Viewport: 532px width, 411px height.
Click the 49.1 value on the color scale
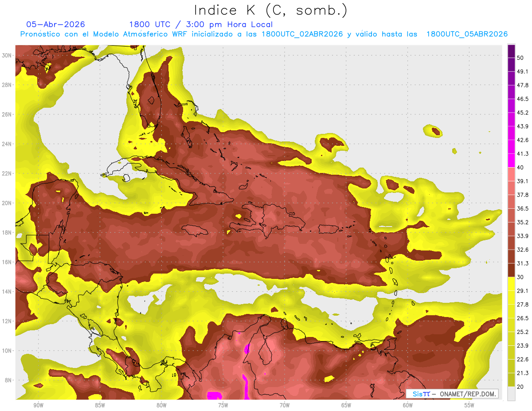click(523, 71)
